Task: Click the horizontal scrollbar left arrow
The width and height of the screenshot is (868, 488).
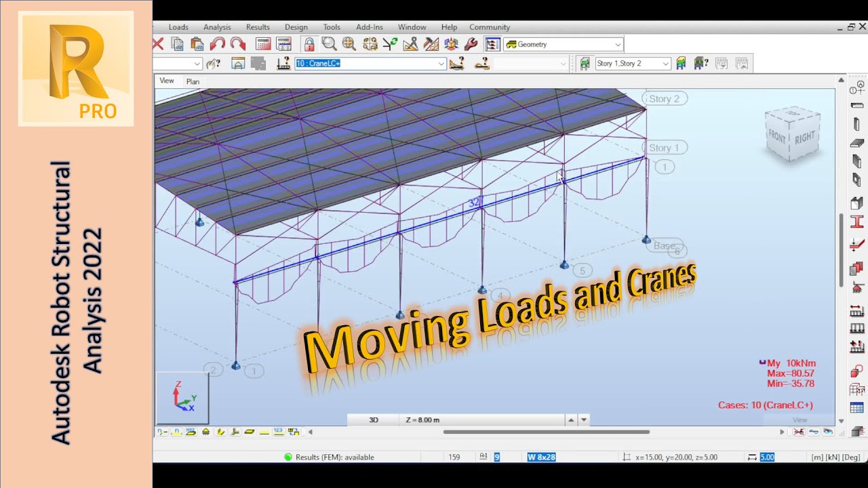Action: 311,432
